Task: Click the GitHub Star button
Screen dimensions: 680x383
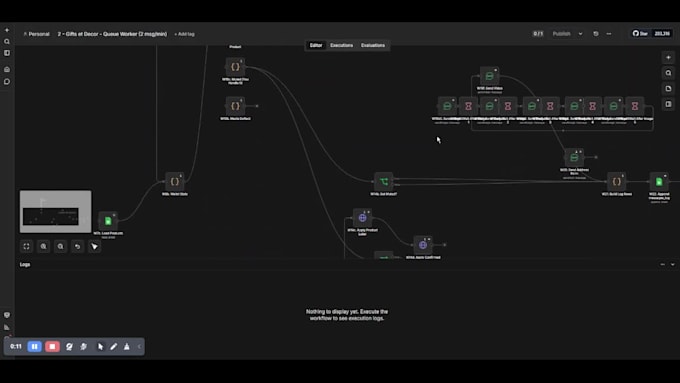Action: pos(640,34)
